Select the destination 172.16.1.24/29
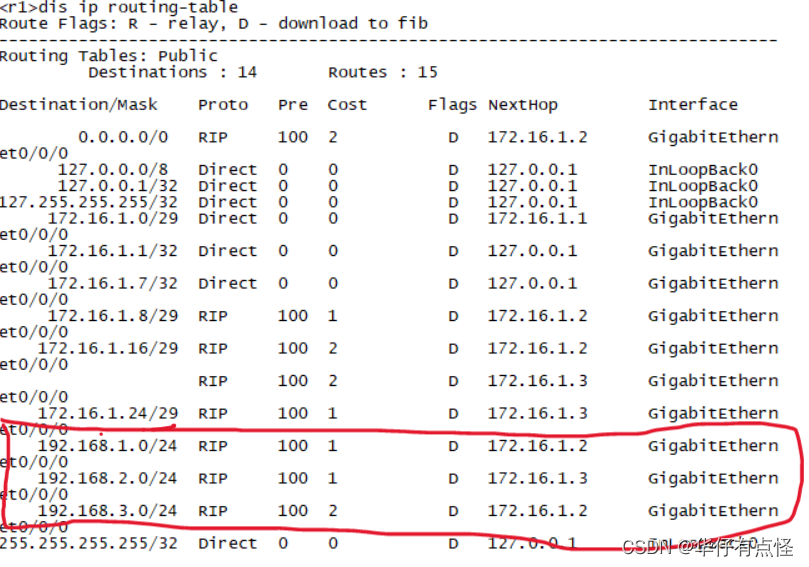 pos(108,413)
